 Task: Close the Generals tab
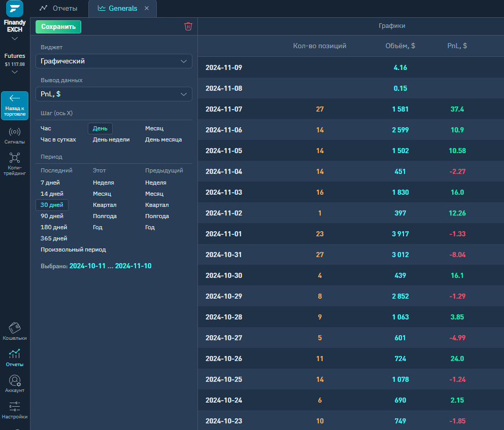tap(147, 8)
